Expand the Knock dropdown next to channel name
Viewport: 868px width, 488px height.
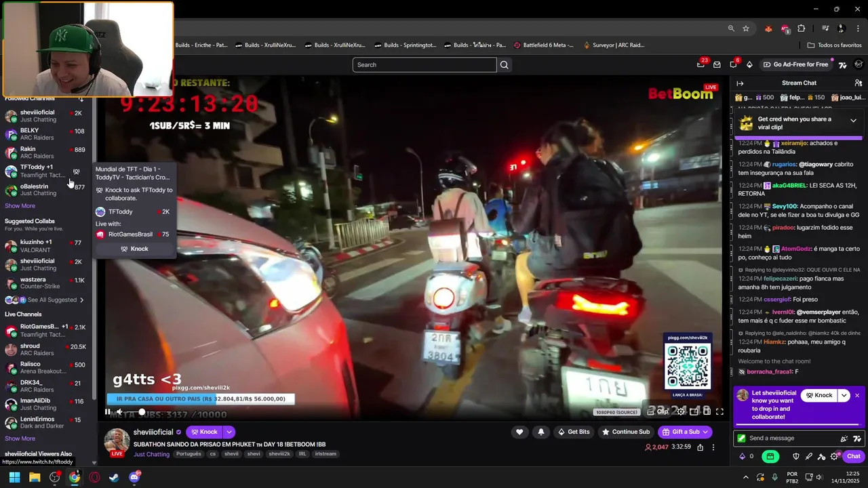pyautogui.click(x=229, y=432)
